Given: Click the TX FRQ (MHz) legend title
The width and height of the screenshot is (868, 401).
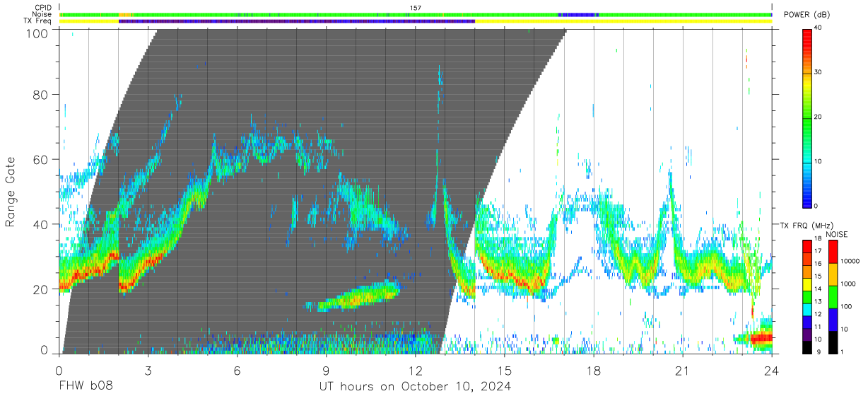Looking at the screenshot, I should (807, 225).
